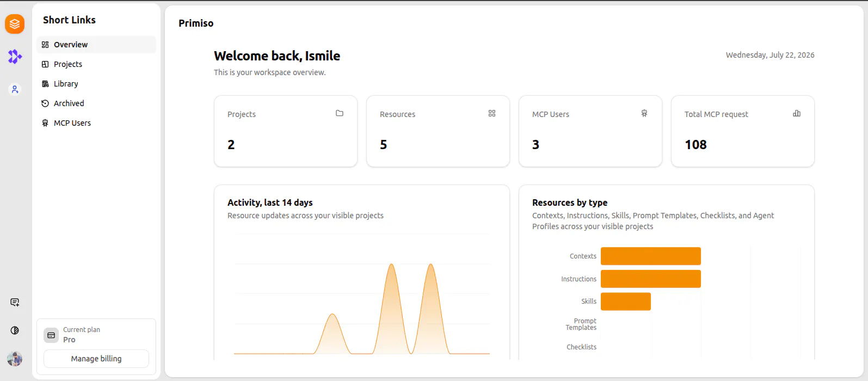This screenshot has height=381, width=868.
Task: Click the bar chart icon on Total MCP request
Action: (797, 113)
